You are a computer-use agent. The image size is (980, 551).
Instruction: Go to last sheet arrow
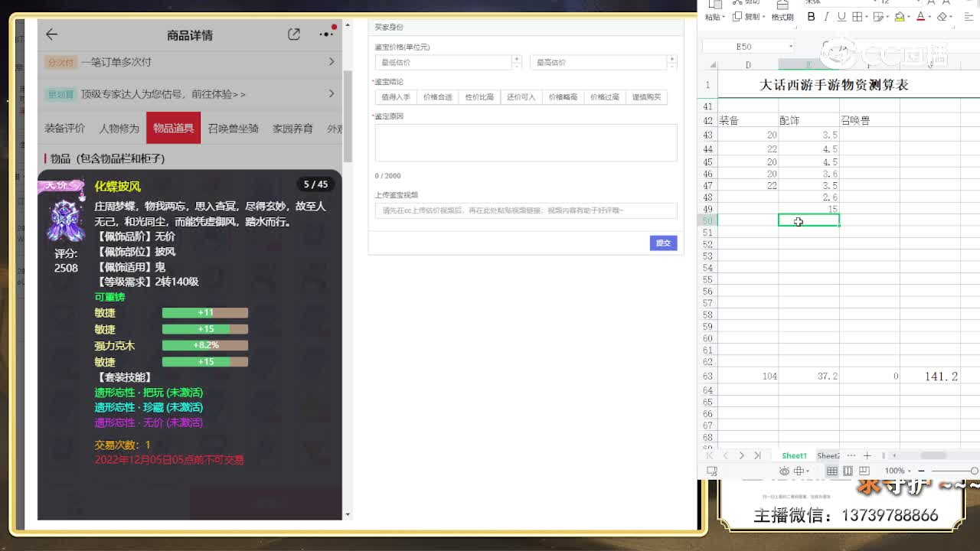pos(757,455)
